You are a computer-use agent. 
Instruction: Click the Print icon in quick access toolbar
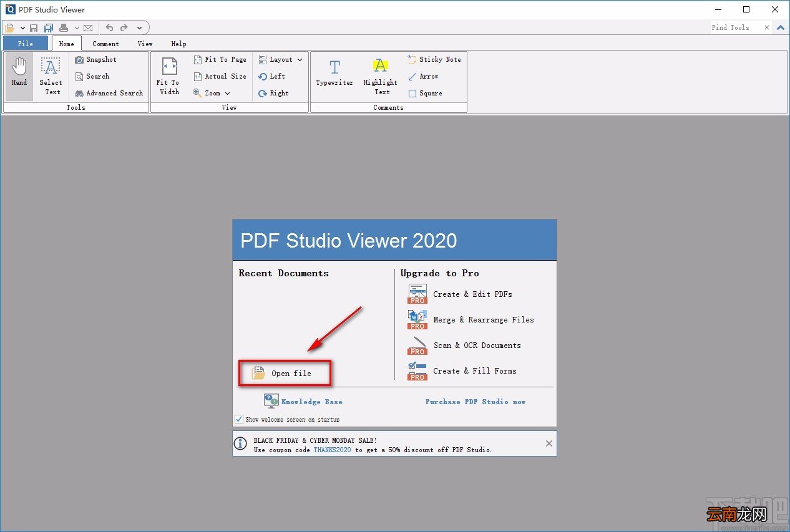[64, 27]
